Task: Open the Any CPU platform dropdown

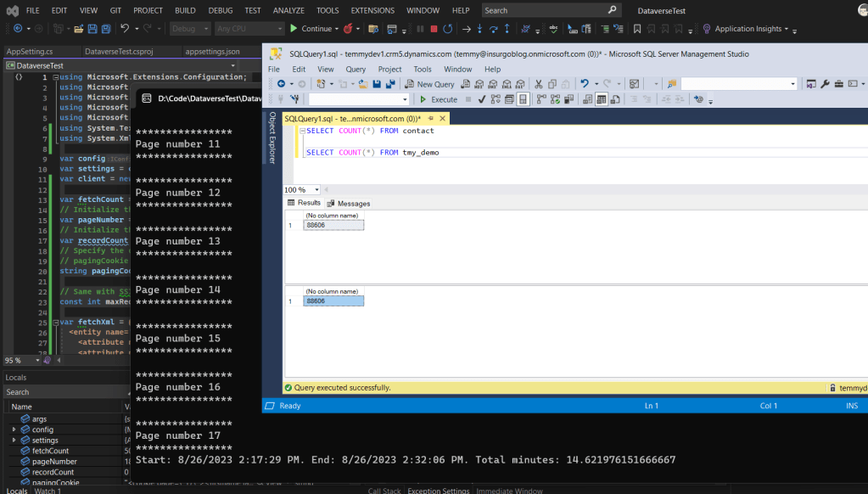Action: pyautogui.click(x=249, y=29)
